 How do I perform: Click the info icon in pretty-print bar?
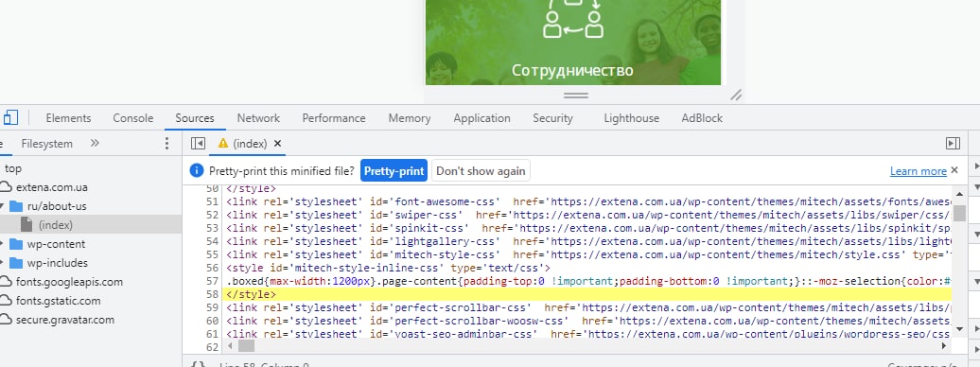196,170
